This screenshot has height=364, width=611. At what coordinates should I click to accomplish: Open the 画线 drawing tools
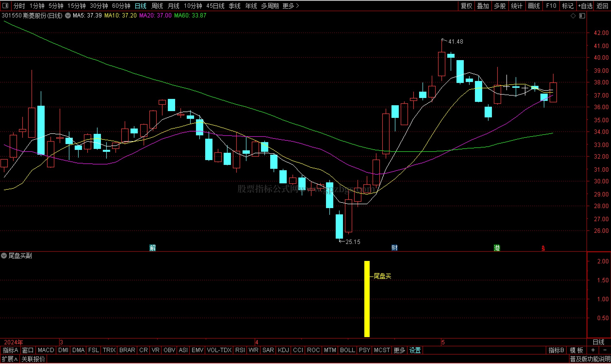(x=534, y=6)
